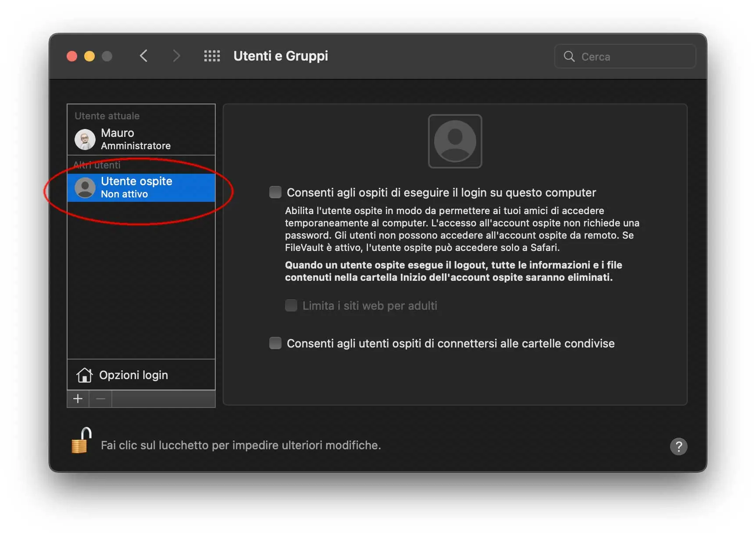The width and height of the screenshot is (756, 537).
Task: Click the remove user minus button
Action: point(100,399)
